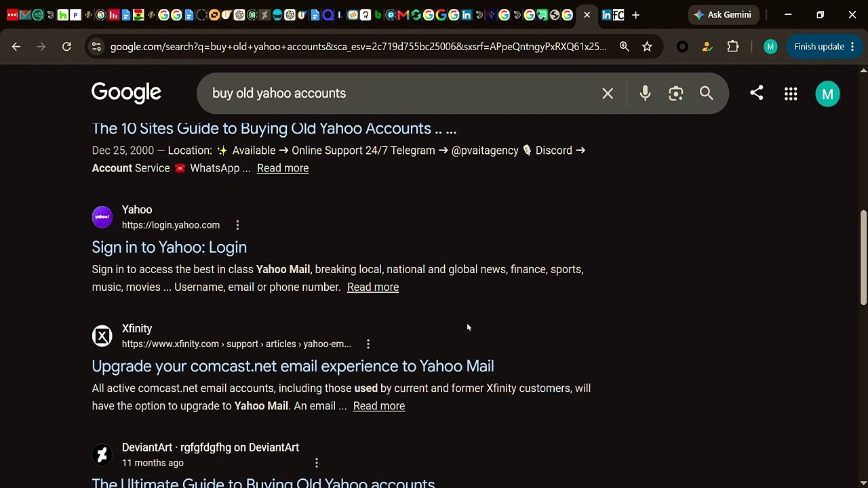868x488 pixels.
Task: Switch to the purple P tab
Action: (75, 15)
